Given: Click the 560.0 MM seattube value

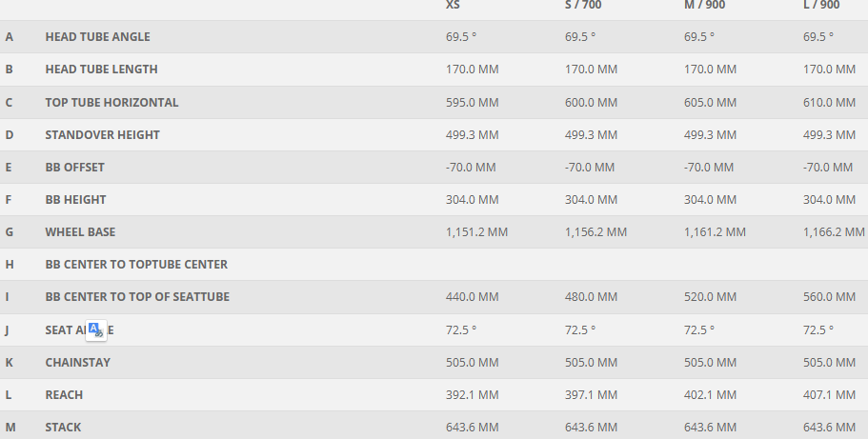Looking at the screenshot, I should [830, 297].
